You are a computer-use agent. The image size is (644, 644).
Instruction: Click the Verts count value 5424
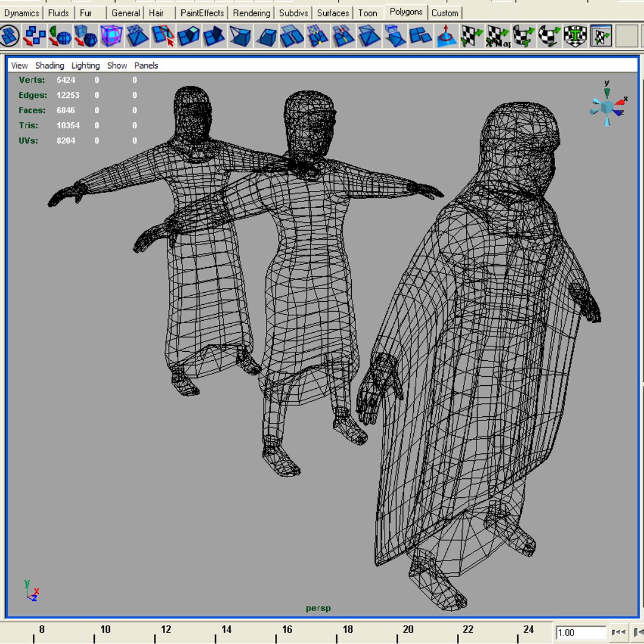[x=66, y=80]
